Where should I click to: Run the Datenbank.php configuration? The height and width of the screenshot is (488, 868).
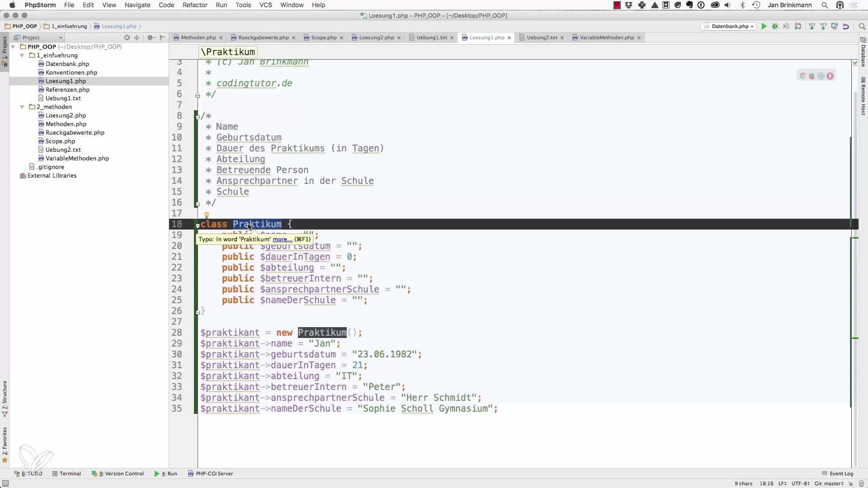764,26
